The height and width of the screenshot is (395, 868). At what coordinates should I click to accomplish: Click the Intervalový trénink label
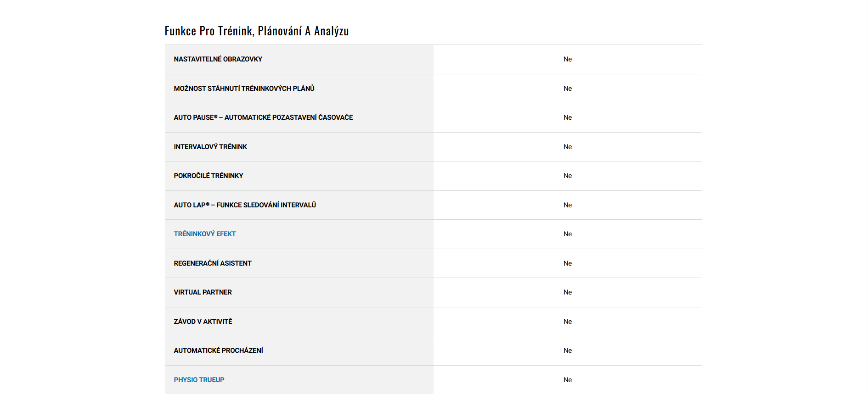[x=210, y=147]
